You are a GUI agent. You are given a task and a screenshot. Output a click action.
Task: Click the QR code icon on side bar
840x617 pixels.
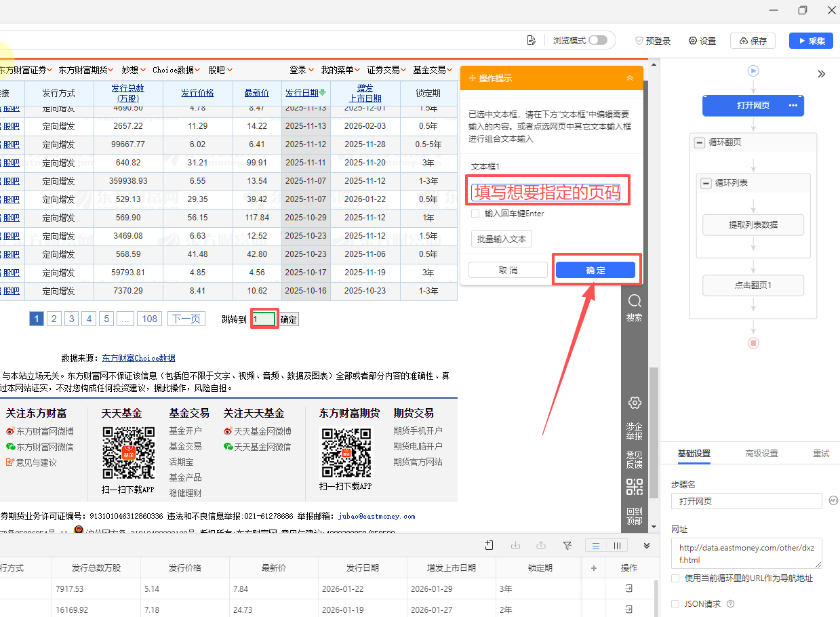coord(635,487)
